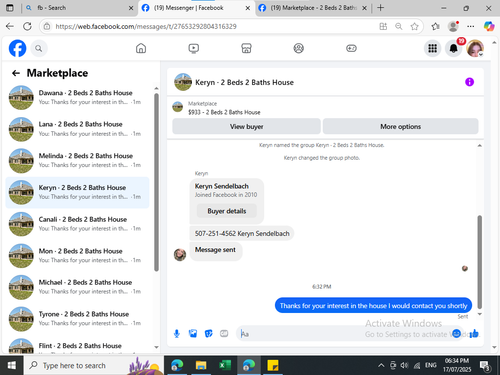Refresh the page

pyautogui.click(x=27, y=26)
